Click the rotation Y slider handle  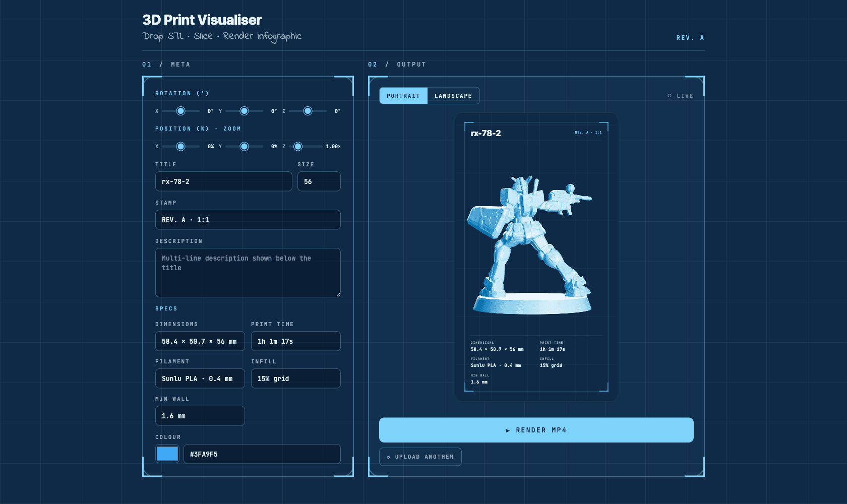coord(244,111)
